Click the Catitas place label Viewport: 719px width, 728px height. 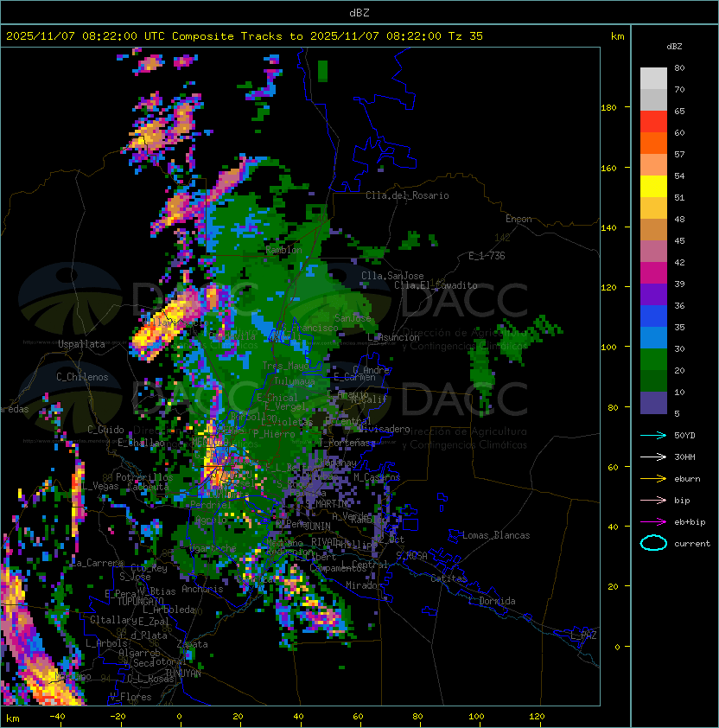click(449, 578)
